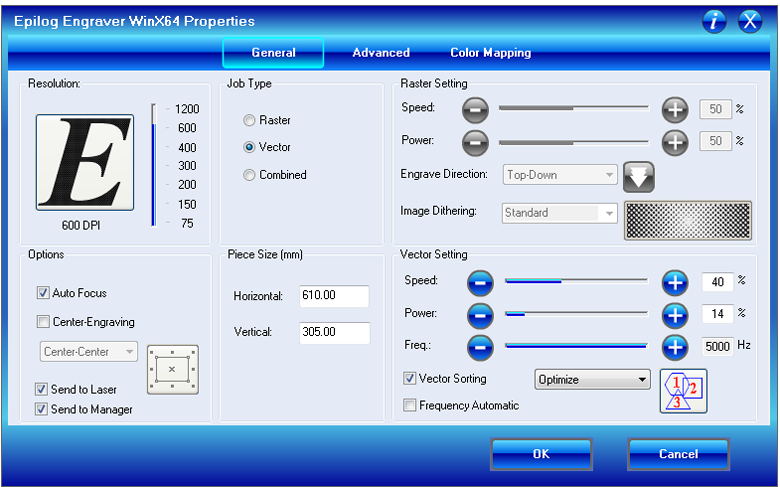Viewport: 780px width, 487px height.
Task: Click the Freq. value field 5000
Action: [717, 346]
